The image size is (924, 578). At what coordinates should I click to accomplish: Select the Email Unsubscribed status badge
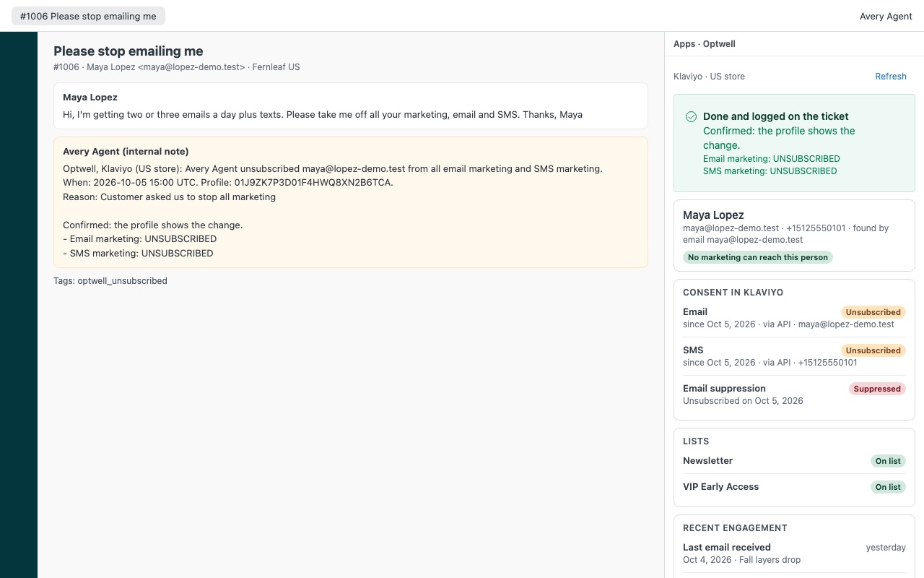point(873,312)
